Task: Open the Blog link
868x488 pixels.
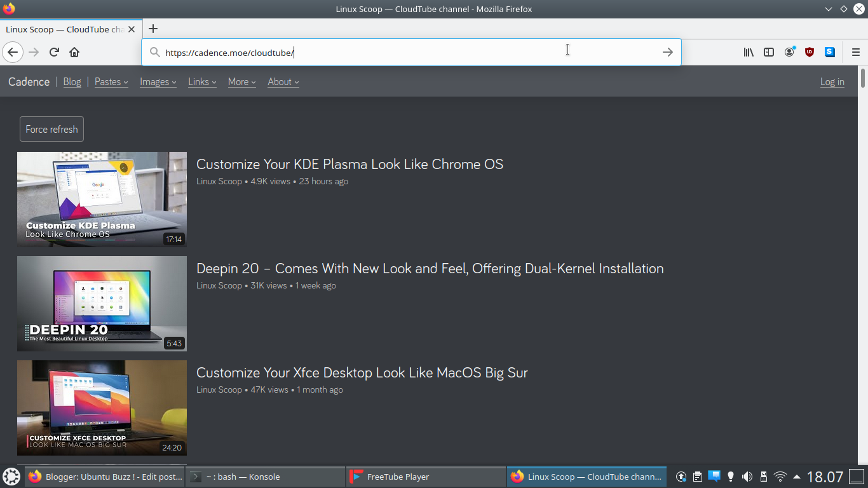Action: click(x=72, y=82)
